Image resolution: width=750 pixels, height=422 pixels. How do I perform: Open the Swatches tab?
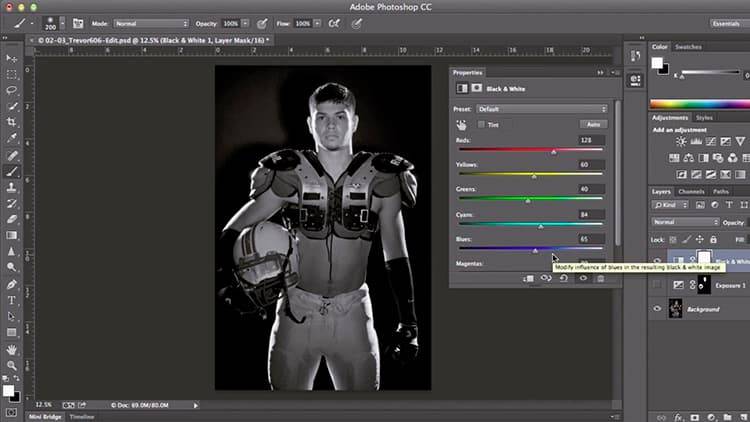click(688, 47)
